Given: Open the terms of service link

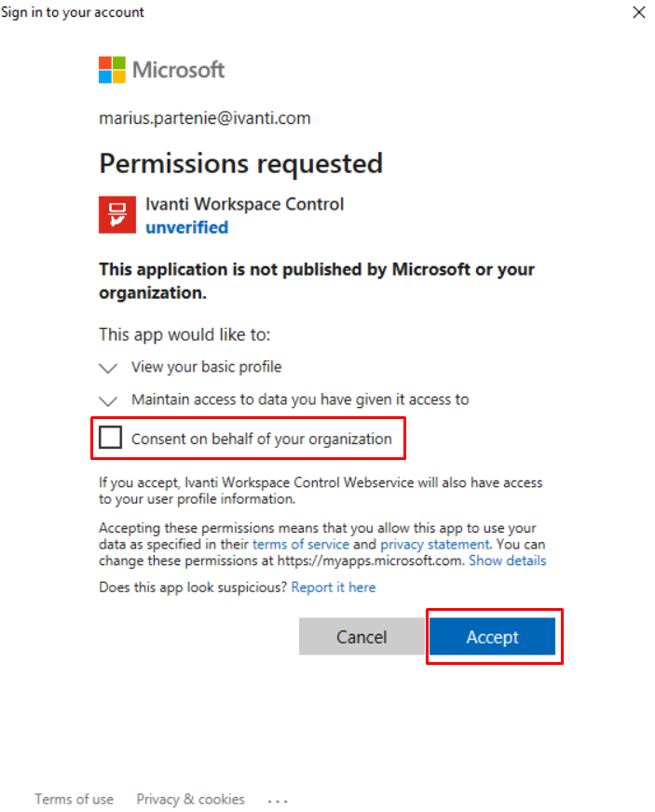Looking at the screenshot, I should pyautogui.click(x=301, y=544).
